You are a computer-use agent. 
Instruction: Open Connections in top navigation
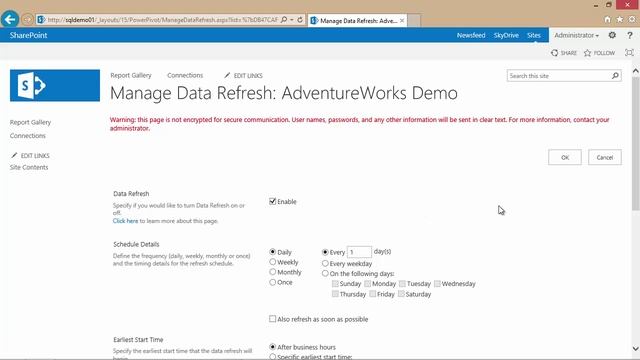coord(185,75)
